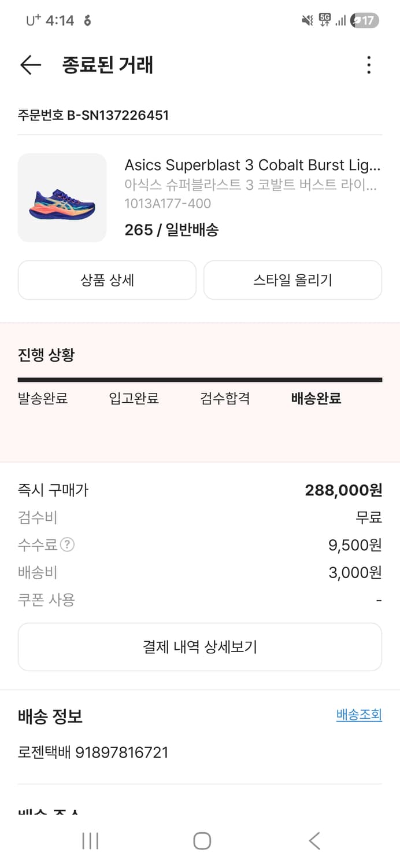Tap the 5G network indicator
The height and width of the screenshot is (868, 400).
[325, 19]
